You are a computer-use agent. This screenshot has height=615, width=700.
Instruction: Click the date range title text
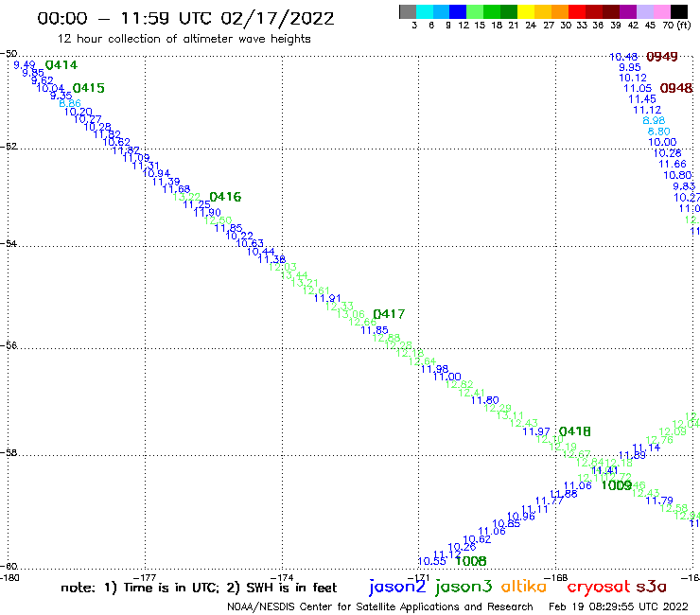(185, 19)
